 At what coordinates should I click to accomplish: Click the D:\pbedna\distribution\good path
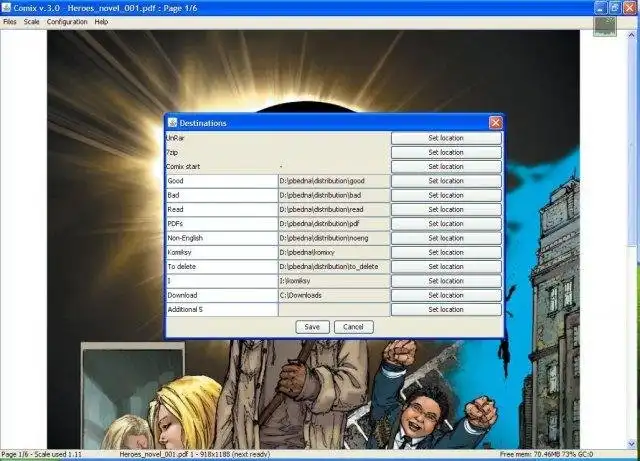334,181
